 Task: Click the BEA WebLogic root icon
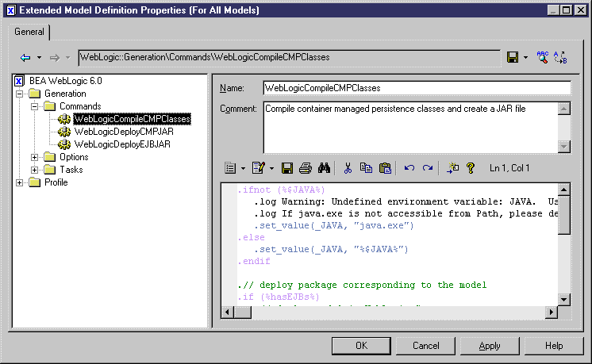click(x=19, y=81)
